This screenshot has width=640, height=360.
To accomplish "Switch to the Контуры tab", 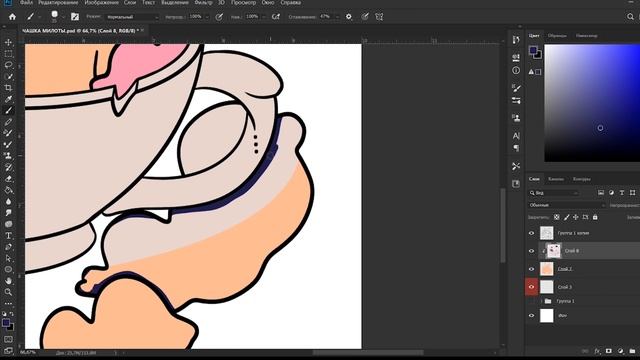I will point(582,179).
